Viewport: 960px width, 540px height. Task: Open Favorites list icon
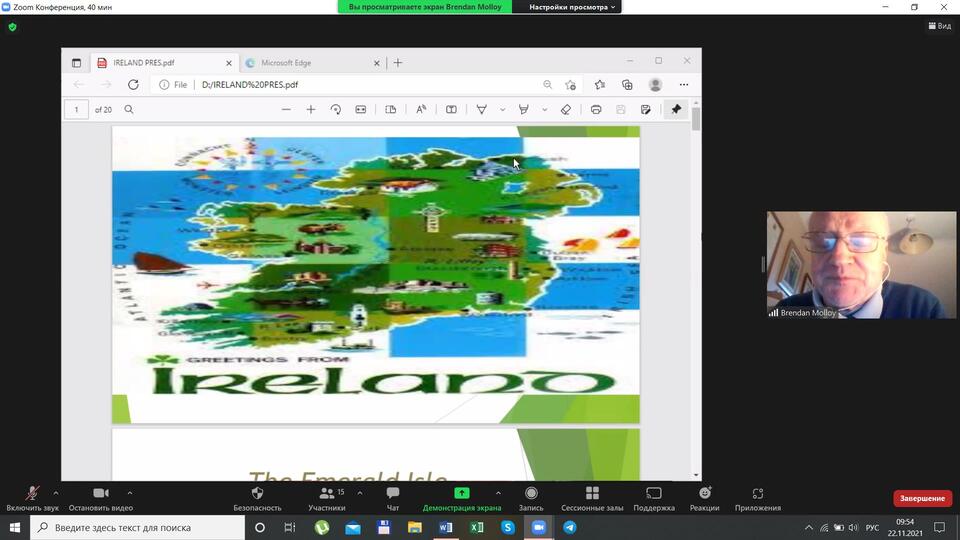(x=600, y=84)
